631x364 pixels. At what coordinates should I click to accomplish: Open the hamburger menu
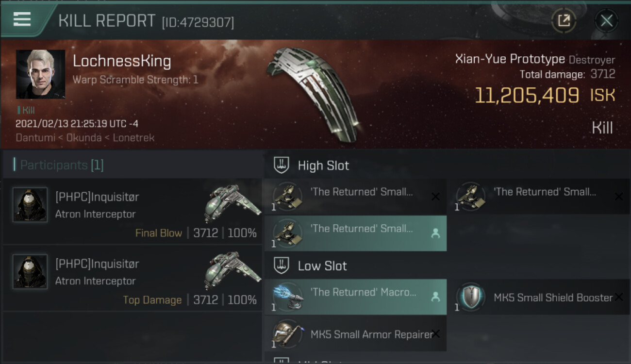22,19
